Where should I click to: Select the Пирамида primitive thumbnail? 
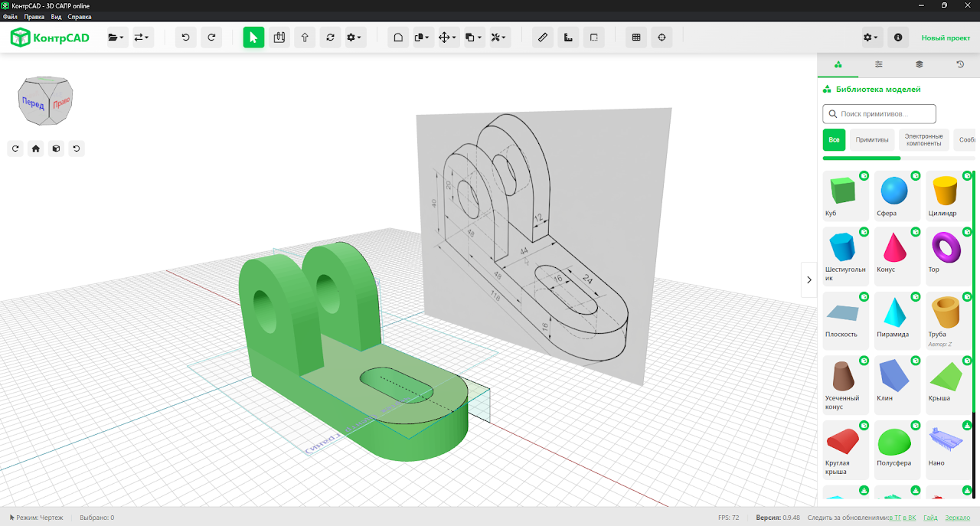pyautogui.click(x=897, y=320)
